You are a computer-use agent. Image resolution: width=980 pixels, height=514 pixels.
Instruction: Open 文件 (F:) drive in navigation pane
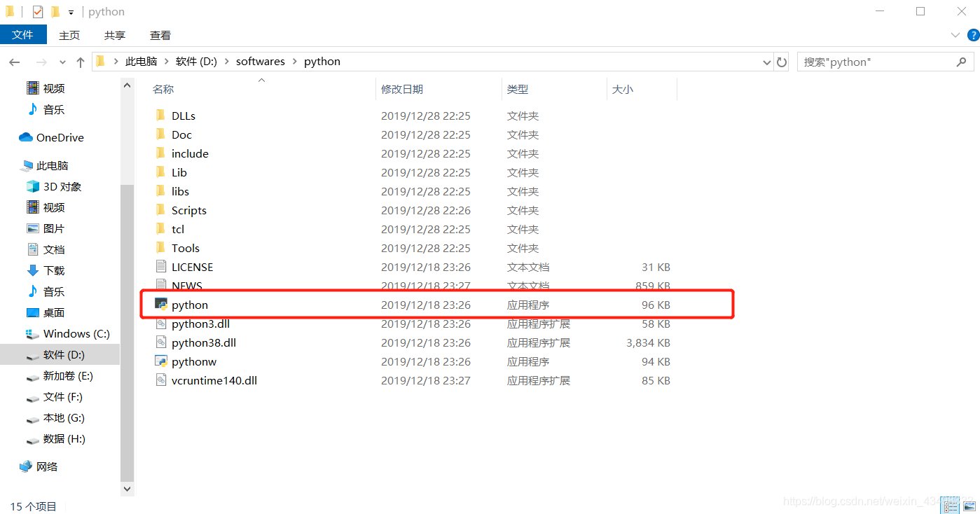point(63,396)
